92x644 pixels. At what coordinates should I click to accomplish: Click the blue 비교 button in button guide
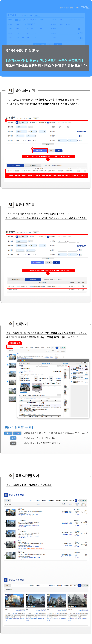(13, 438)
